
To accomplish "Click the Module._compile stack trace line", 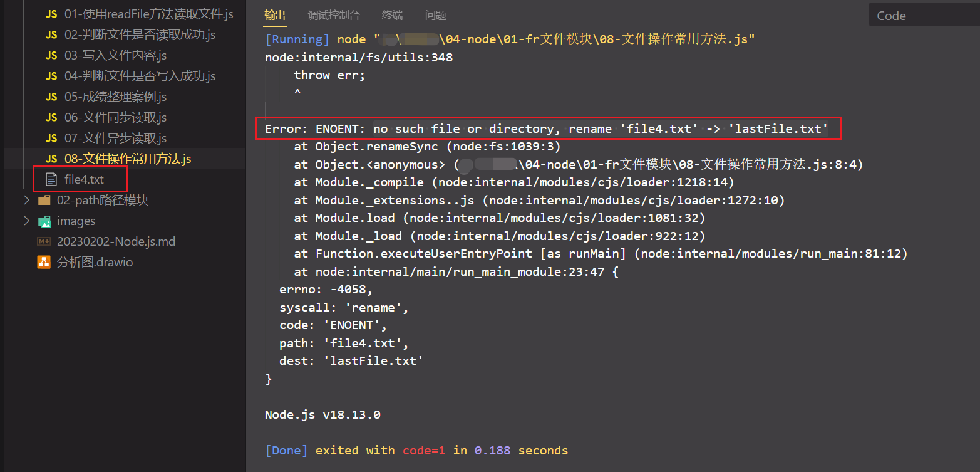I will coord(514,182).
